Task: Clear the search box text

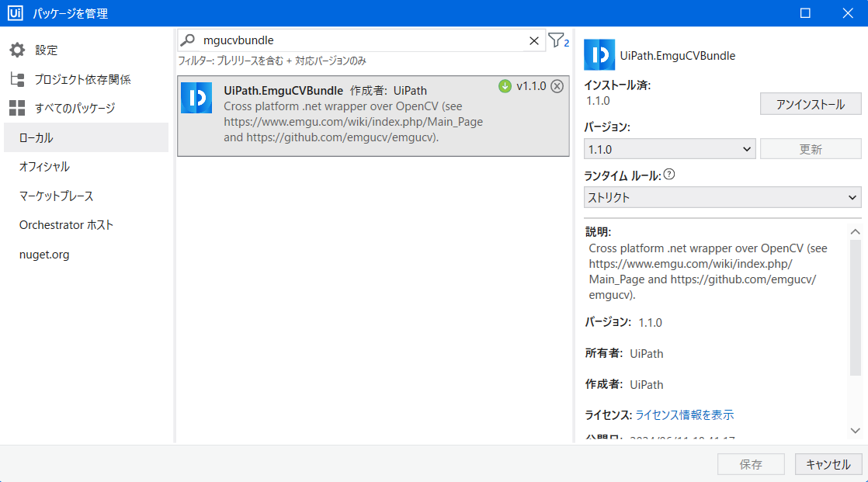Action: pos(533,40)
